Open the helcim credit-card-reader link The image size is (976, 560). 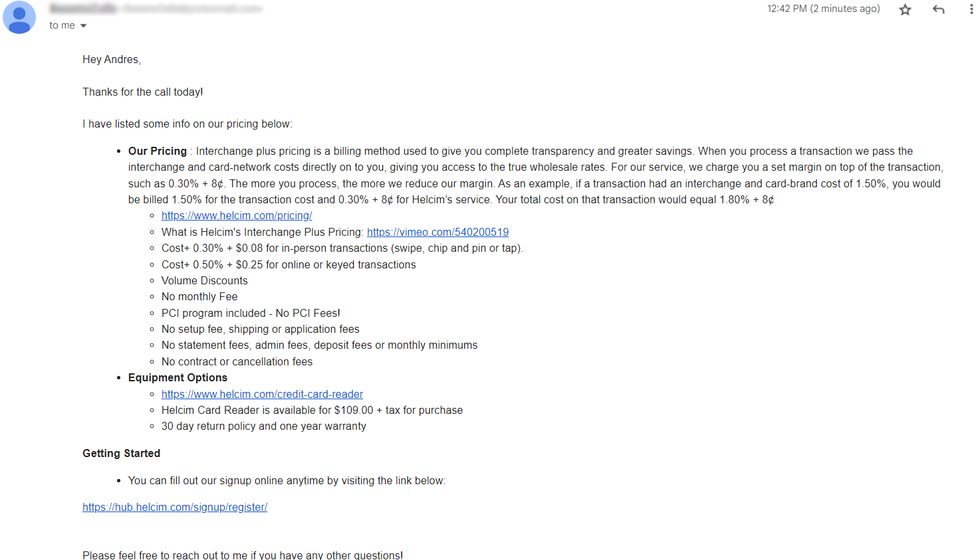tap(262, 394)
